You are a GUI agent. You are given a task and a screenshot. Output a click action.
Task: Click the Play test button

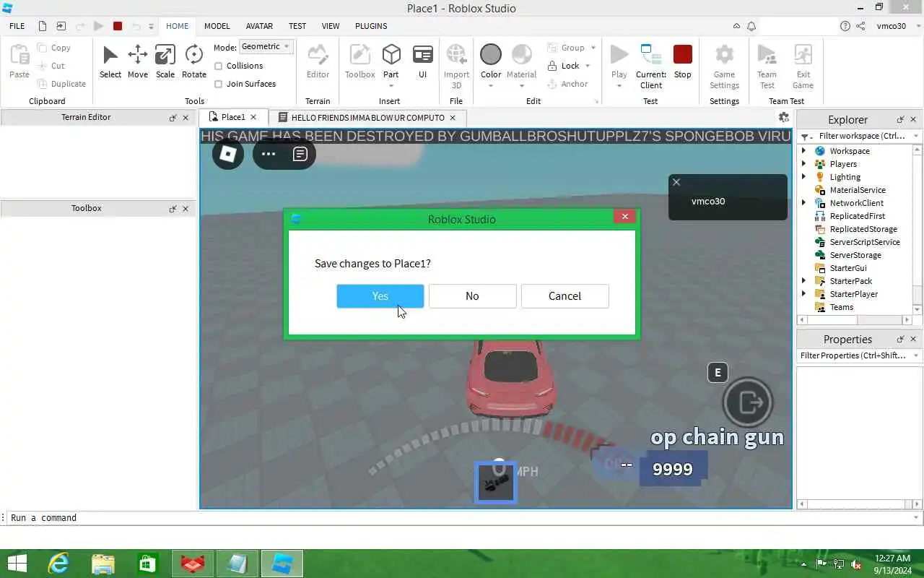click(x=619, y=55)
